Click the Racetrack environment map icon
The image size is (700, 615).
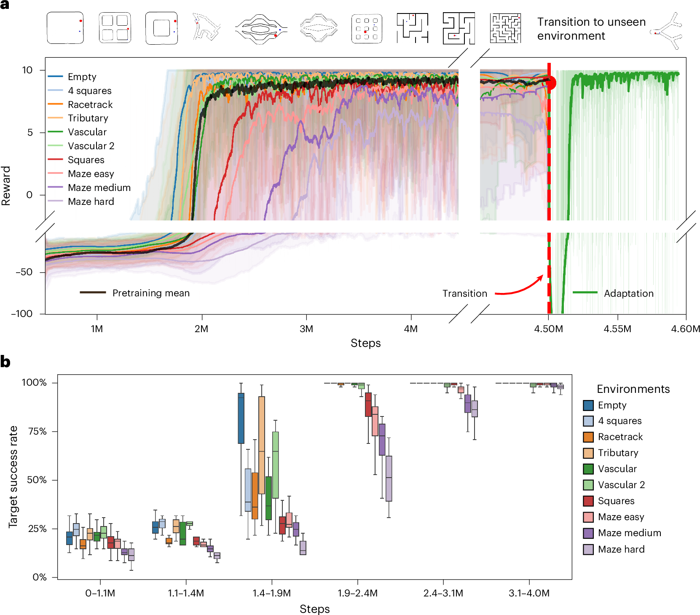[x=161, y=28]
